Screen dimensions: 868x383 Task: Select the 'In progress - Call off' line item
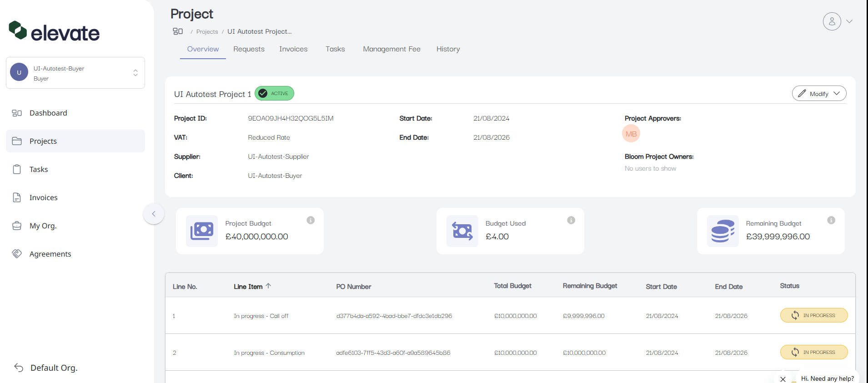point(261,316)
